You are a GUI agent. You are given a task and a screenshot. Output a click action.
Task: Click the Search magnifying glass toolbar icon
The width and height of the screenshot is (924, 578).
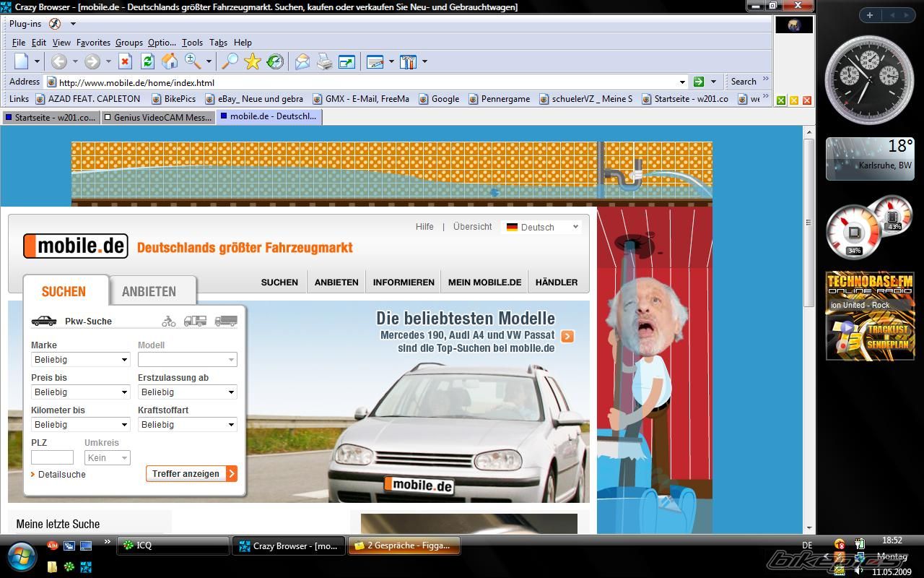230,61
